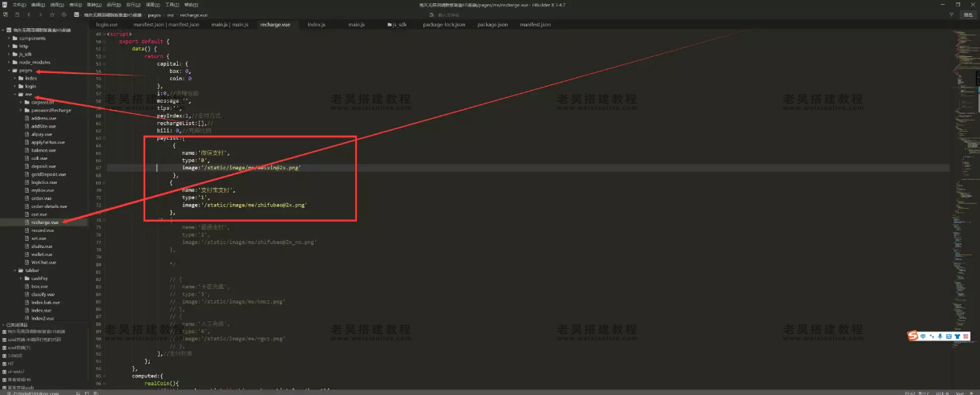980x395 pixels.
Task: Open deposit.vue in the file tree
Action: [x=43, y=166]
